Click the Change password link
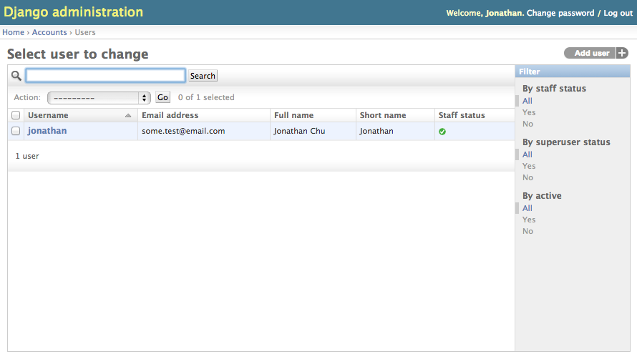The image size is (637, 364). tap(560, 13)
